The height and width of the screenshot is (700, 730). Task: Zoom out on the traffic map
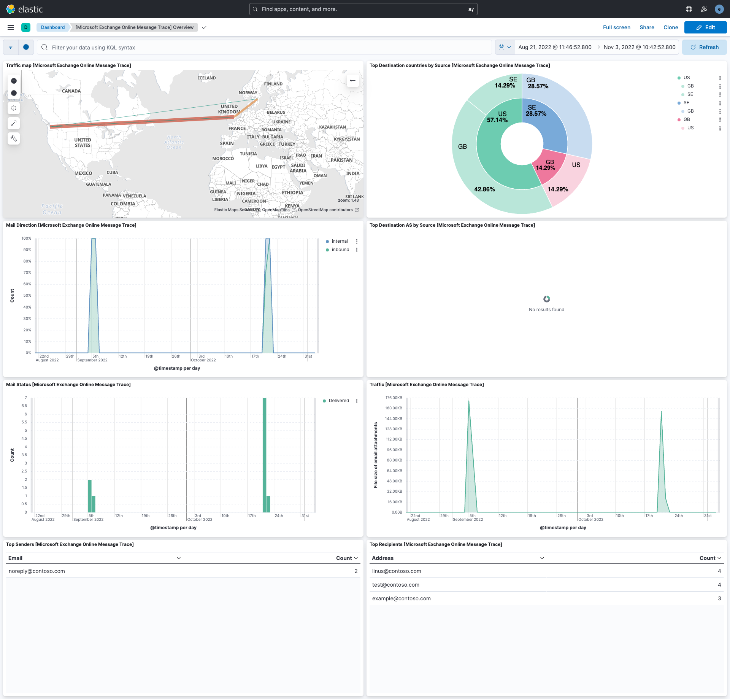pyautogui.click(x=14, y=93)
